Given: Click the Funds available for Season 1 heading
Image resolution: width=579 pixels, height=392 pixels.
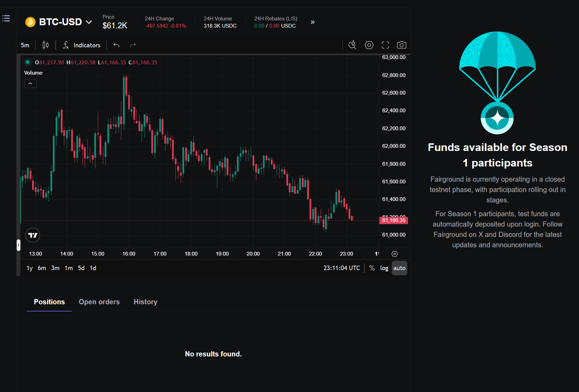Looking at the screenshot, I should pos(497,155).
